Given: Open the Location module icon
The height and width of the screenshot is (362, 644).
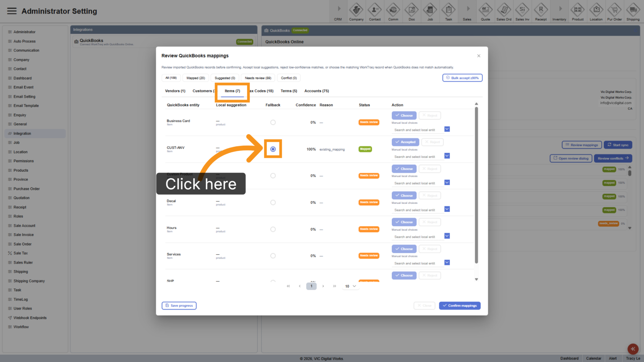Looking at the screenshot, I should click(x=596, y=11).
